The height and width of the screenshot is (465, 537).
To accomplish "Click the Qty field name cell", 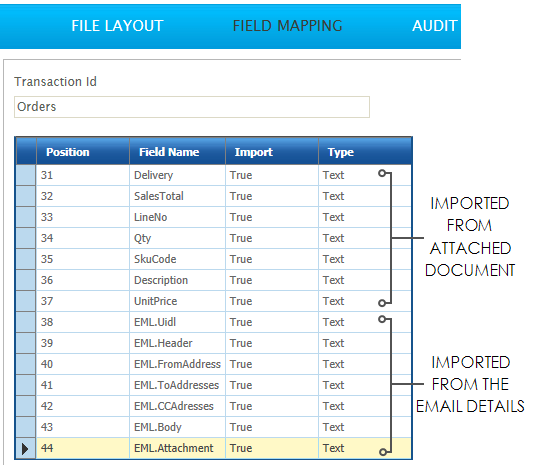I will 177,238.
